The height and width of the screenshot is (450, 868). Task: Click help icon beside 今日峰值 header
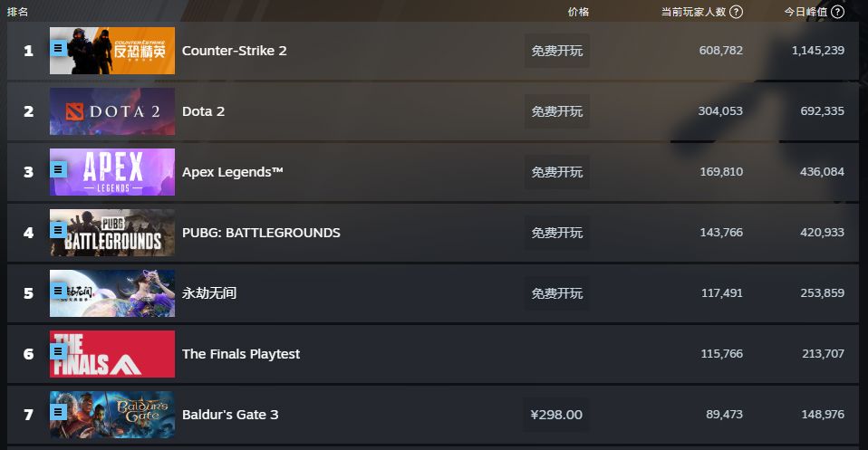point(837,12)
